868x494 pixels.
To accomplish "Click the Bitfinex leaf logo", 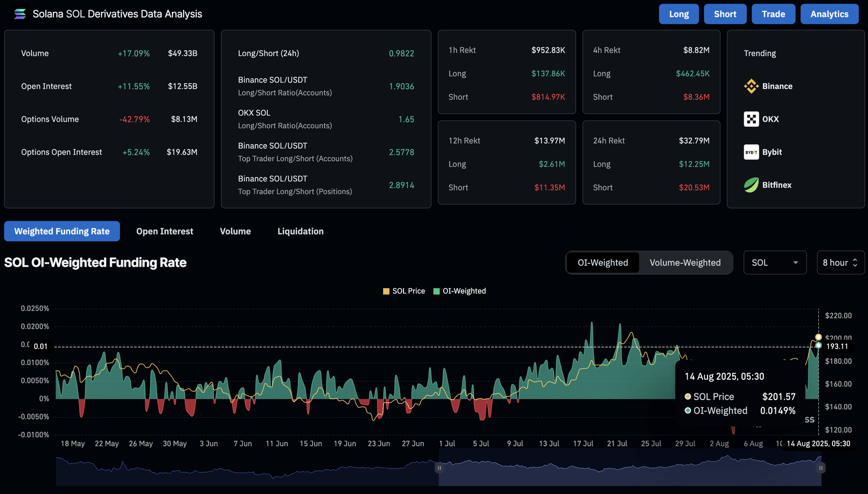I will [x=751, y=185].
